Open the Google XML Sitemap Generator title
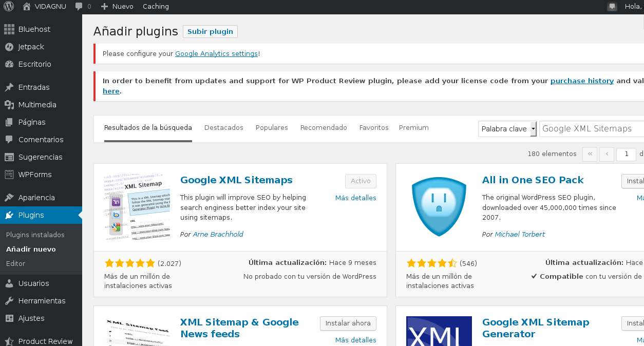The image size is (644, 346). click(536, 328)
